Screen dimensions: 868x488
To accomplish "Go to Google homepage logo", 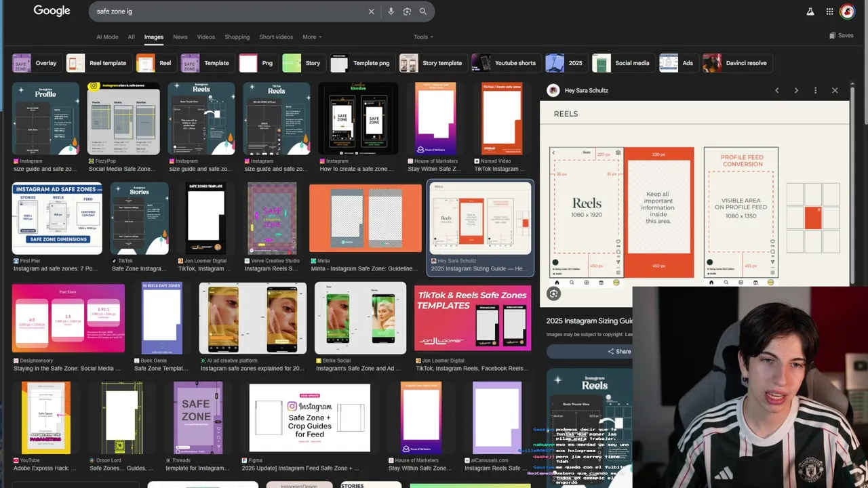I will tap(52, 11).
